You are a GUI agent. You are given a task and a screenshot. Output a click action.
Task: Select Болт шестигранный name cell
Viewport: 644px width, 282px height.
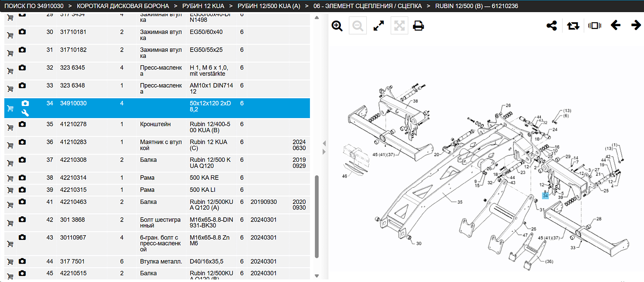point(162,223)
